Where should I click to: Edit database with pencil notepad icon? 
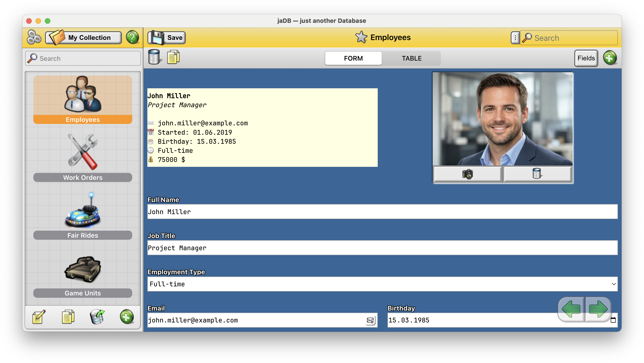click(39, 317)
